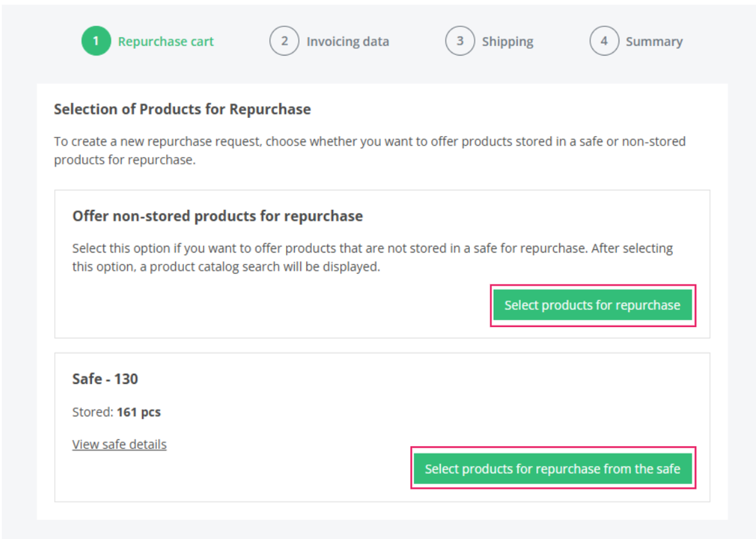Click the step 4 number circle

pyautogui.click(x=604, y=41)
